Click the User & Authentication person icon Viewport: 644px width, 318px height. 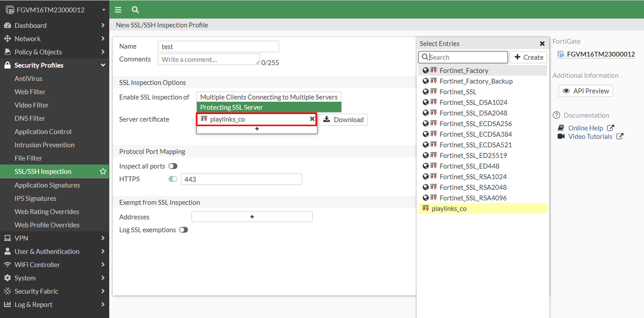[x=7, y=251]
